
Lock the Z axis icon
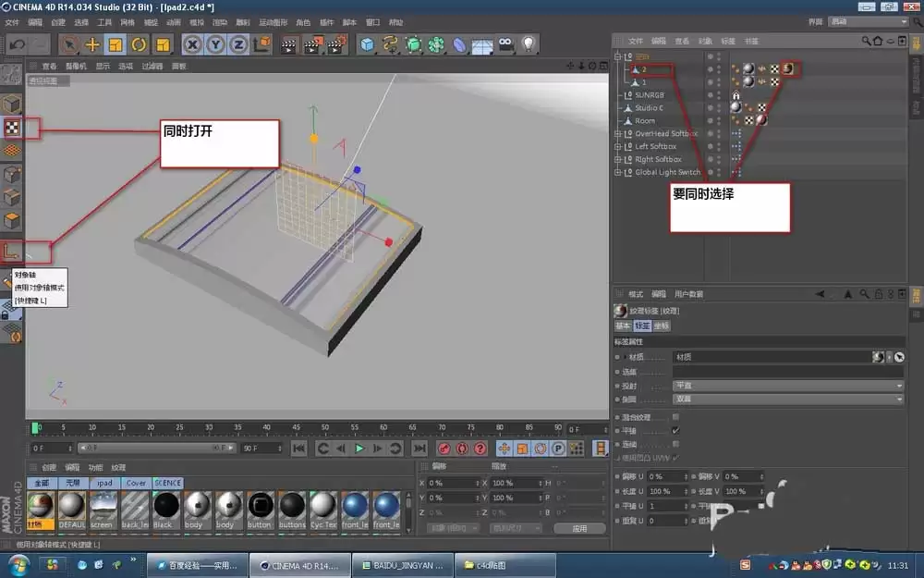coord(238,43)
